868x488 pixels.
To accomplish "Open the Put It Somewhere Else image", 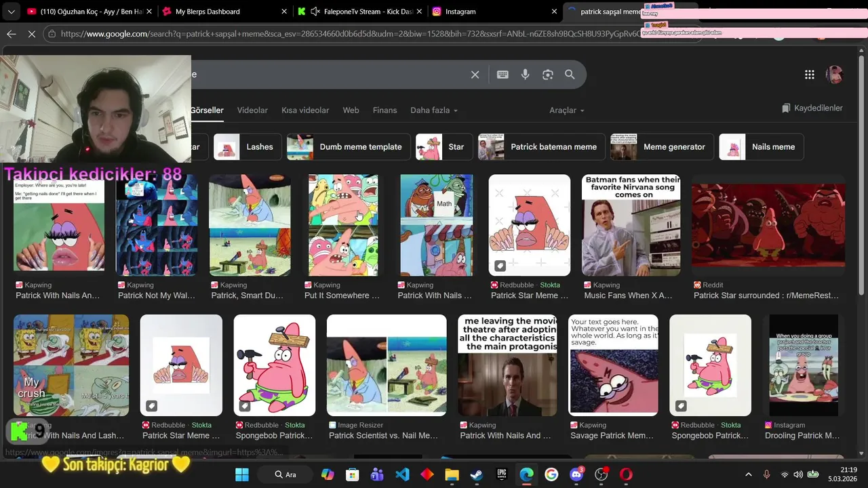I will pos(343,225).
